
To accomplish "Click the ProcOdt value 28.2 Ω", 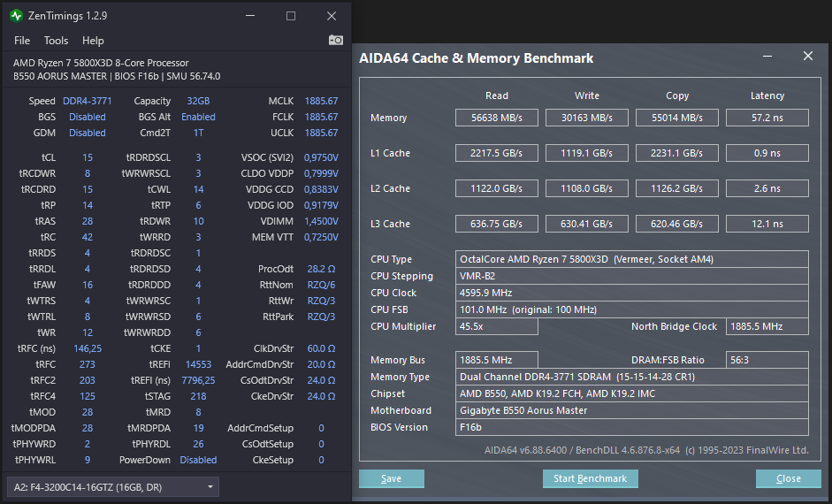I will [x=321, y=269].
